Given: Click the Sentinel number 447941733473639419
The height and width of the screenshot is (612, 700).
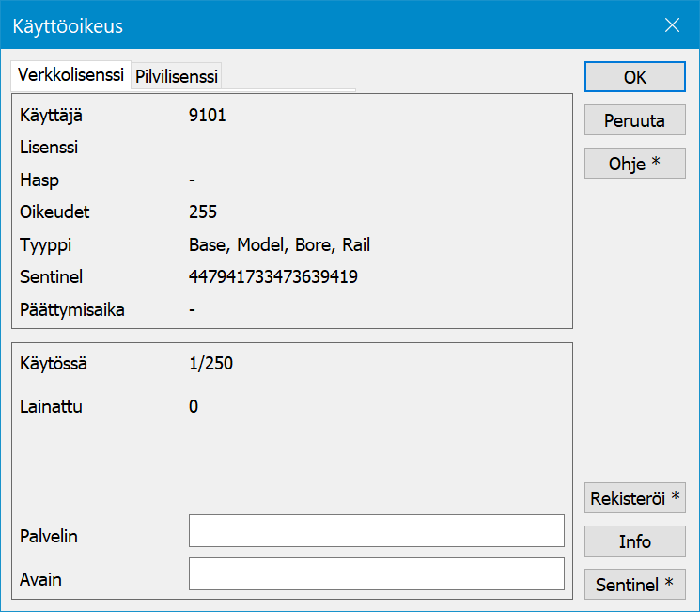Looking at the screenshot, I should tap(272, 276).
